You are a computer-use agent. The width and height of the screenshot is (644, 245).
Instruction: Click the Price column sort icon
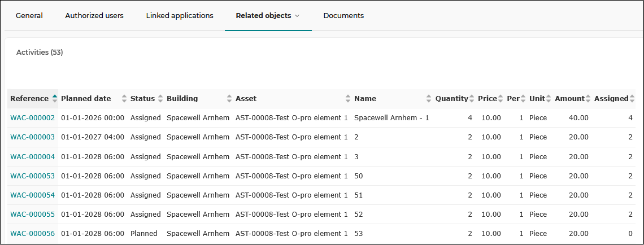(x=501, y=98)
